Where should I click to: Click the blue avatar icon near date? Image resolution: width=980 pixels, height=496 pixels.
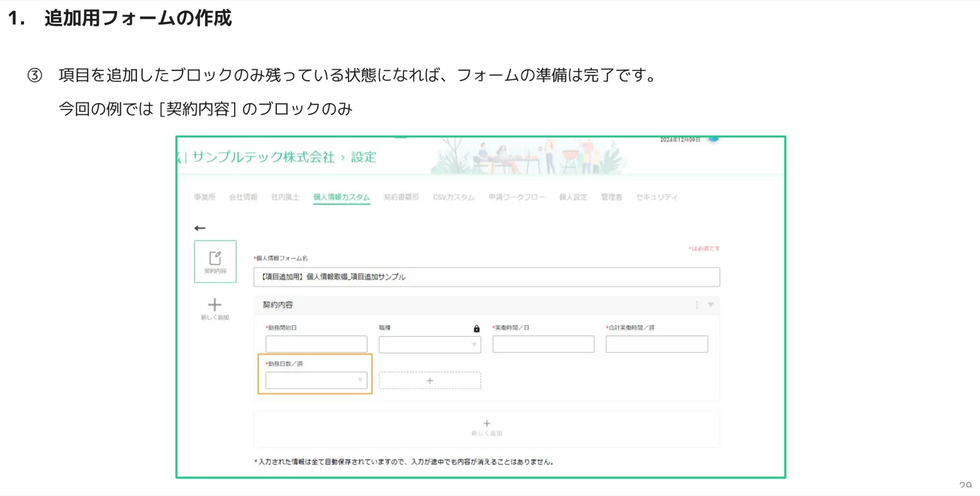(713, 139)
